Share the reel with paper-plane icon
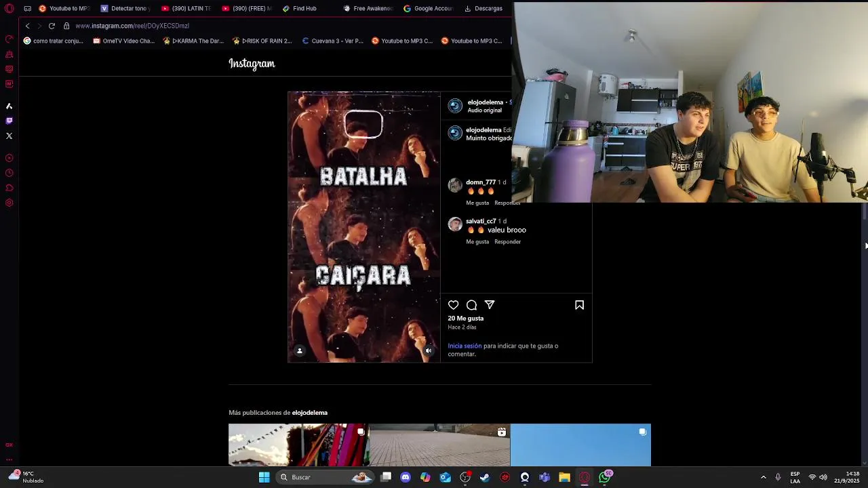Viewport: 868px width, 488px height. 490,305
